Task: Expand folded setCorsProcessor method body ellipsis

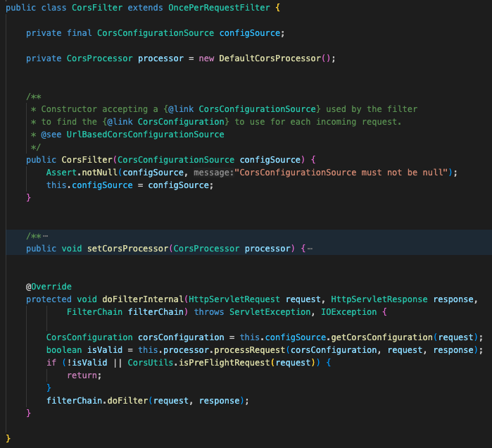Action: (310, 249)
